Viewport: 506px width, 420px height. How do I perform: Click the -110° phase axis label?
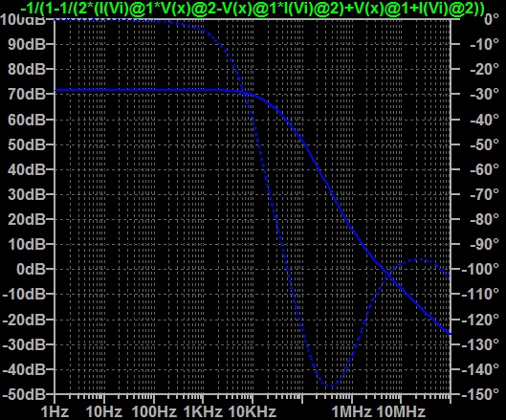point(481,294)
